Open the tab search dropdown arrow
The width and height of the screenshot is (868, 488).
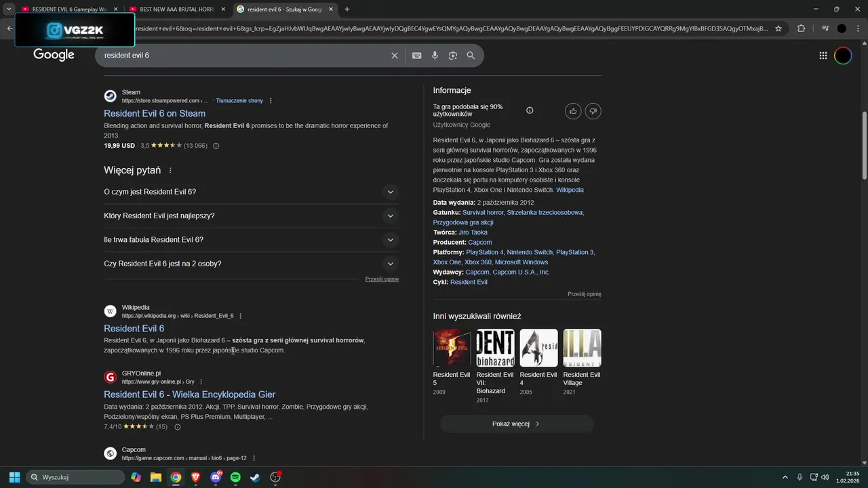(9, 9)
